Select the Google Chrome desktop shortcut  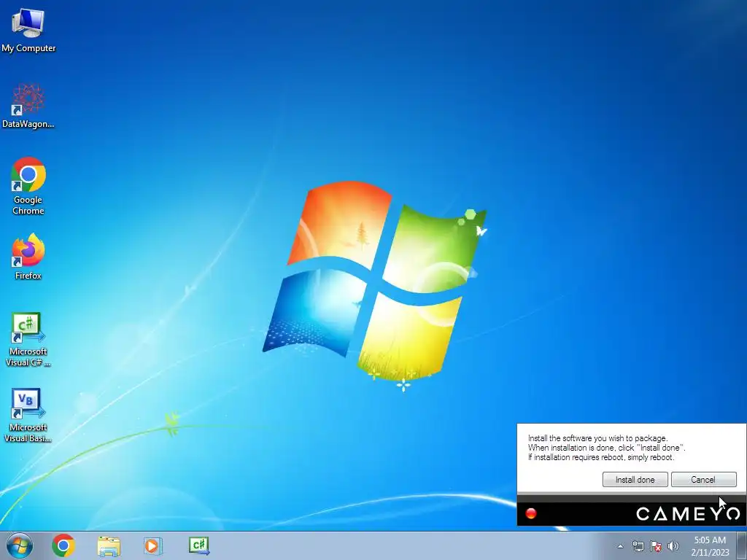pos(28,186)
